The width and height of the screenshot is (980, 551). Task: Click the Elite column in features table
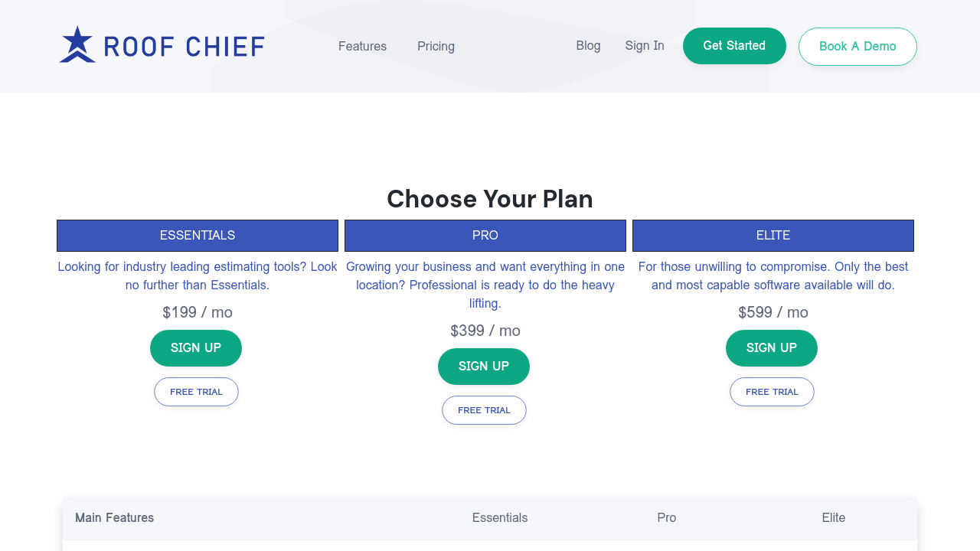point(834,518)
